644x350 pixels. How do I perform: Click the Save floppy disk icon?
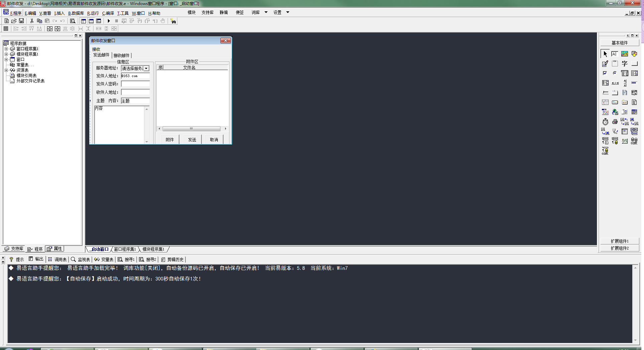[21, 21]
